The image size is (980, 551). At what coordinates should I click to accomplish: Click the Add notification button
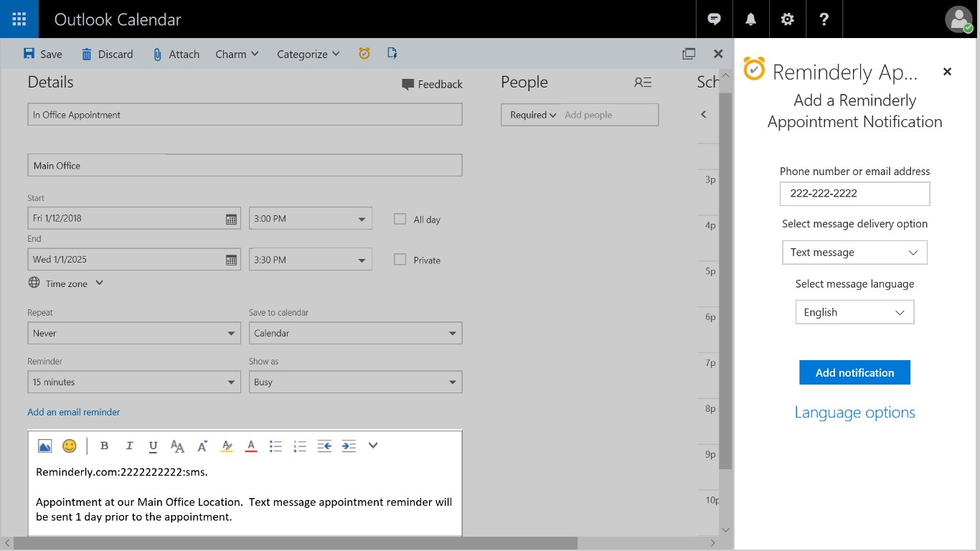pos(855,372)
